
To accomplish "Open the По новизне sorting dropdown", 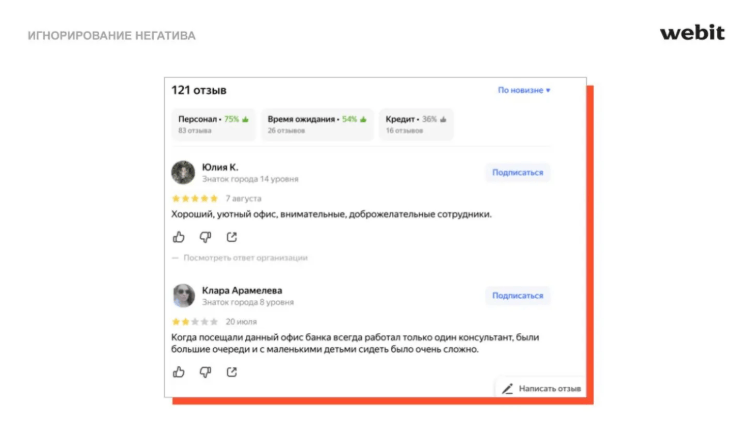I will [x=524, y=90].
